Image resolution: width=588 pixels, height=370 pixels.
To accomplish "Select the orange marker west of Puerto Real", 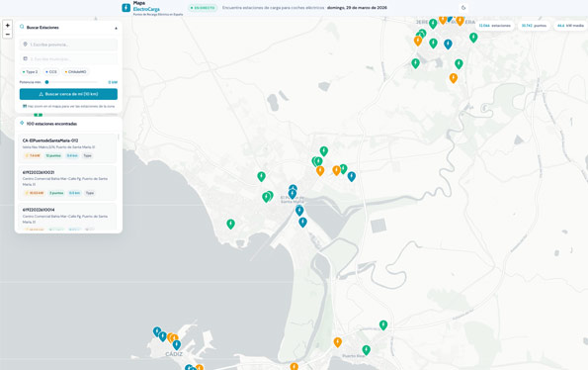I will [338, 342].
